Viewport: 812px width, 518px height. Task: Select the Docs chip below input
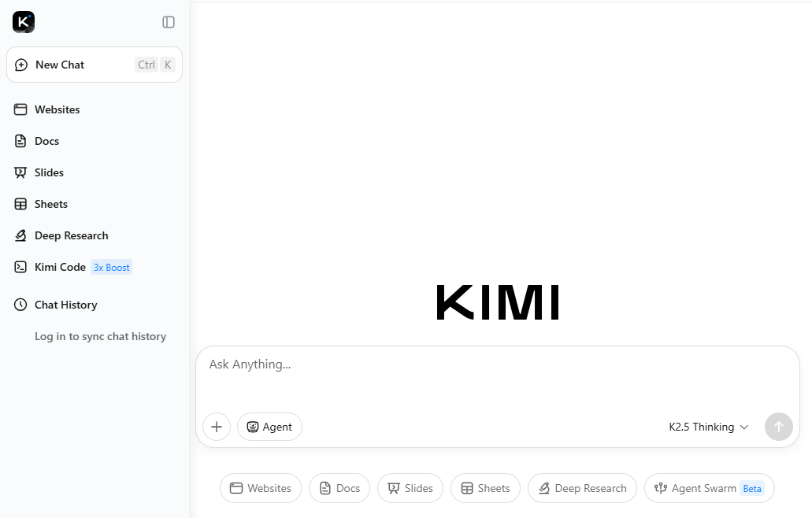tap(339, 489)
